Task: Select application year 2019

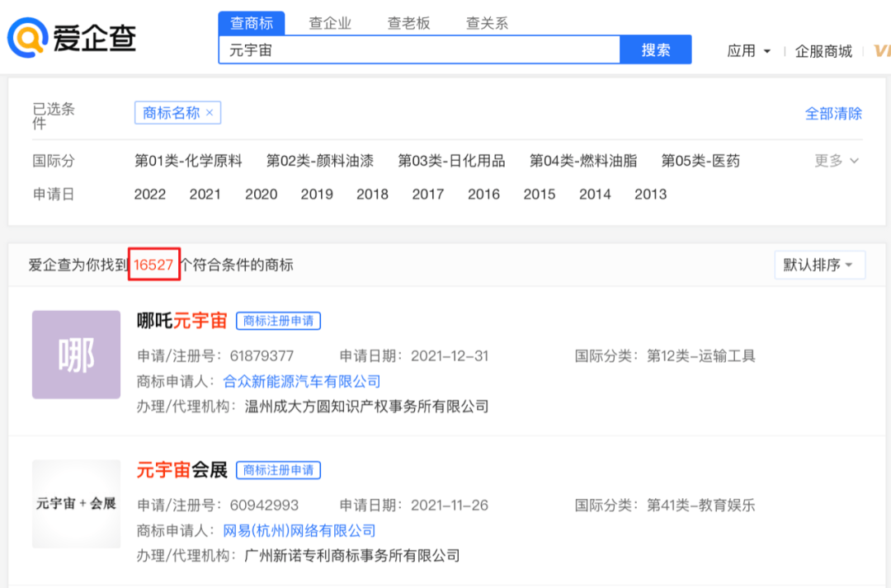Action: point(317,195)
